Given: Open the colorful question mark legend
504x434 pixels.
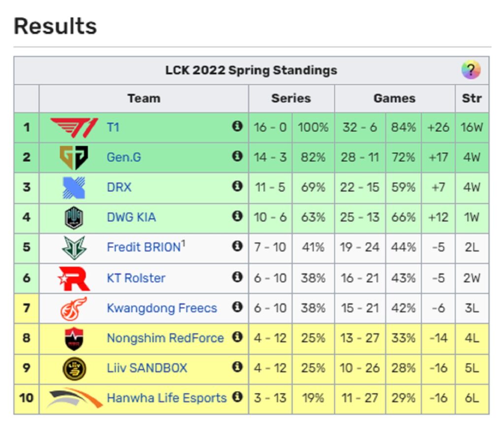Looking at the screenshot, I should point(471,70).
